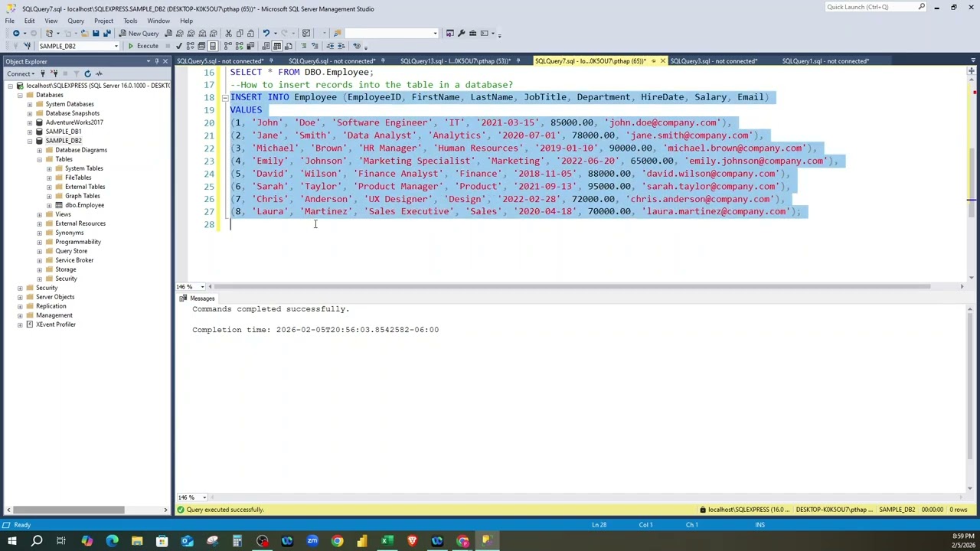Switch to the SQLQuery13.sql tab
980x551 pixels.
pos(455,61)
